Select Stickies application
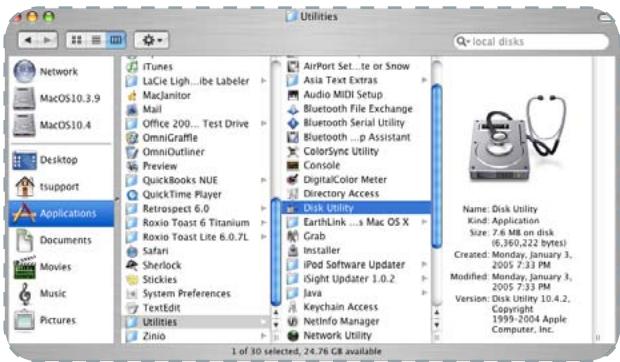 (x=151, y=279)
